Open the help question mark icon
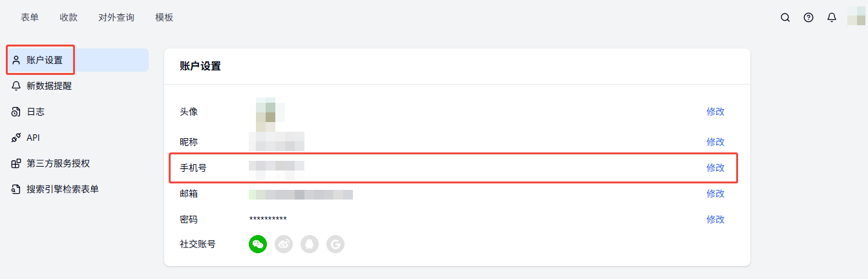868x279 pixels. click(x=809, y=17)
